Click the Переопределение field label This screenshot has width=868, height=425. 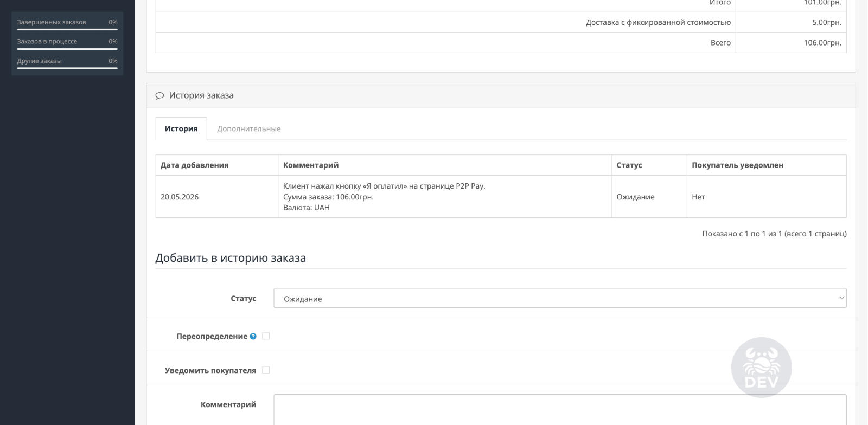(212, 336)
